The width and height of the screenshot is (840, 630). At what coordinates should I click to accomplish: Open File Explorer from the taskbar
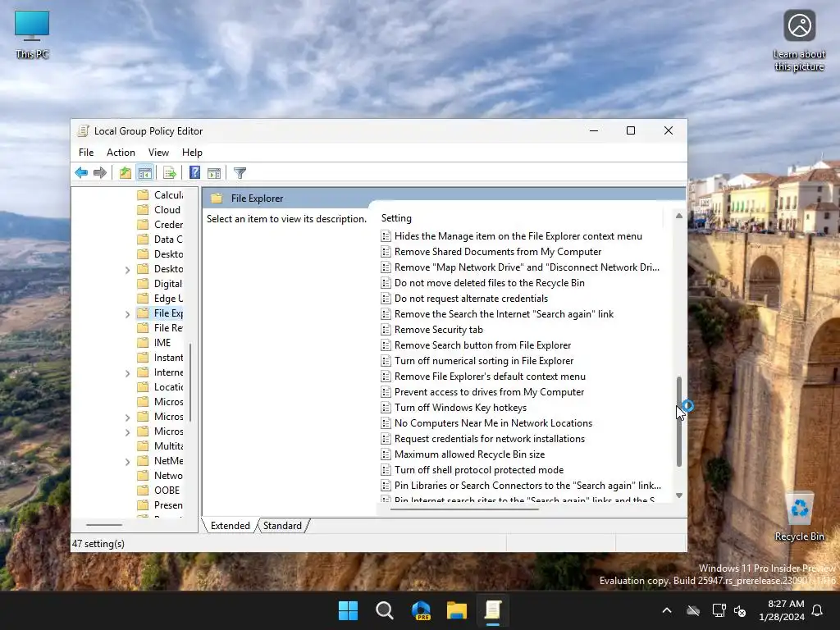point(457,610)
